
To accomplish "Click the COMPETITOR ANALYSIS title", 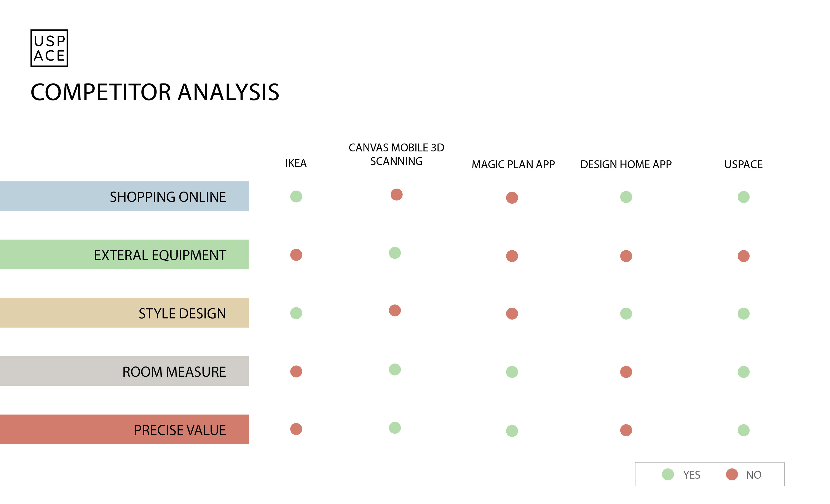I will pos(155,92).
